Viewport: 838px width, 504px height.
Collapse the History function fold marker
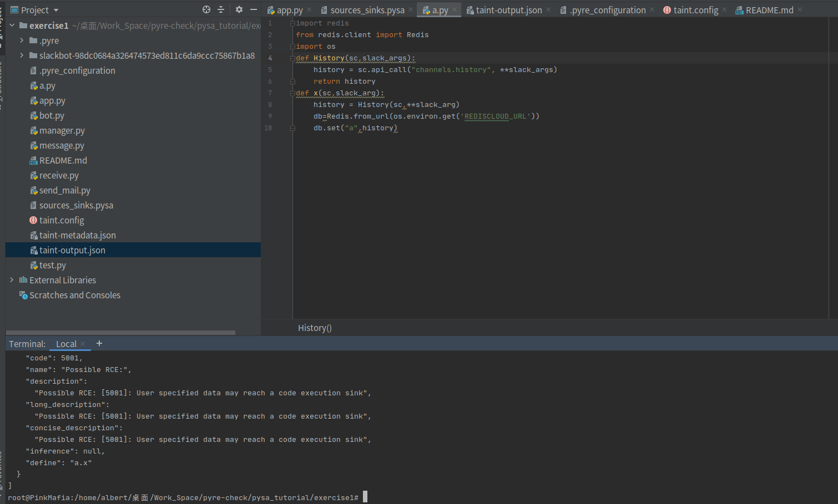pyautogui.click(x=292, y=58)
